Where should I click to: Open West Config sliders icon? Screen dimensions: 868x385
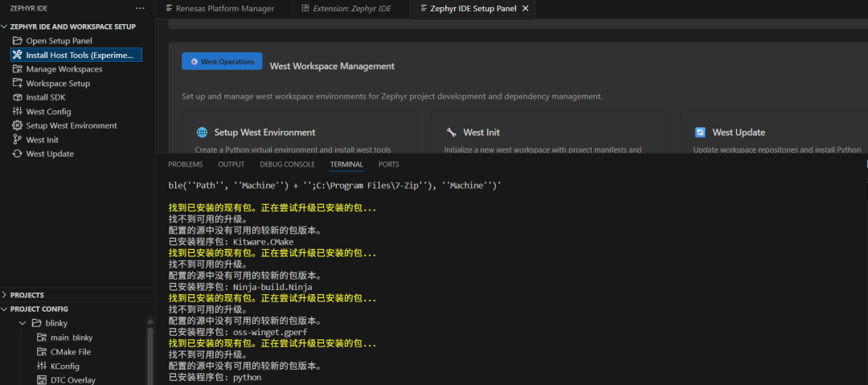18,112
